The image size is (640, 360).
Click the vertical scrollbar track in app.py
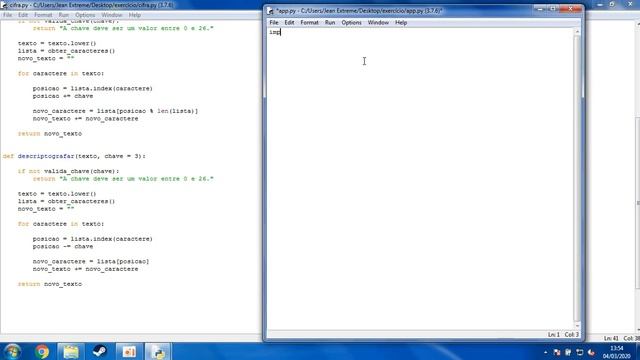(x=577, y=178)
